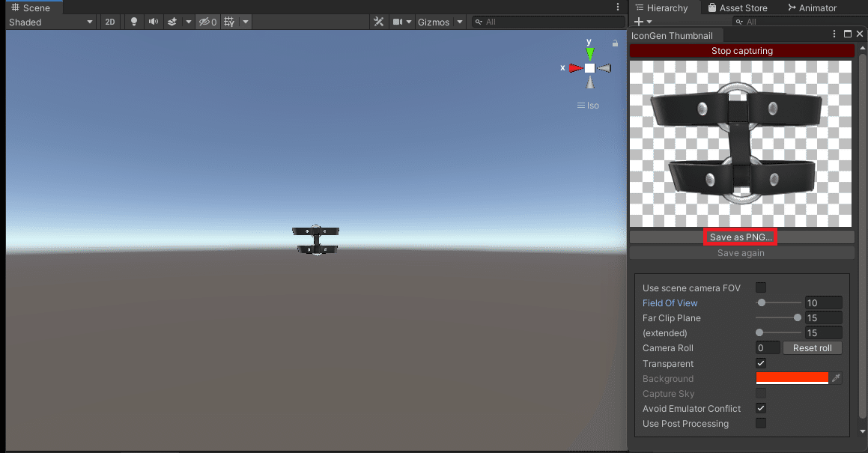868x453 pixels.
Task: Edit the Far Clip Plane value field
Action: tap(823, 317)
